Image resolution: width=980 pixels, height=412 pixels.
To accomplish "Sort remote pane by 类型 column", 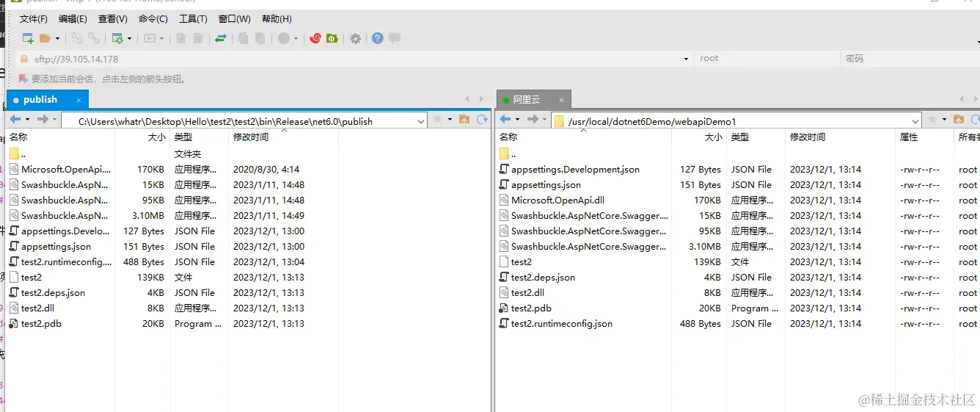I will 756,137.
